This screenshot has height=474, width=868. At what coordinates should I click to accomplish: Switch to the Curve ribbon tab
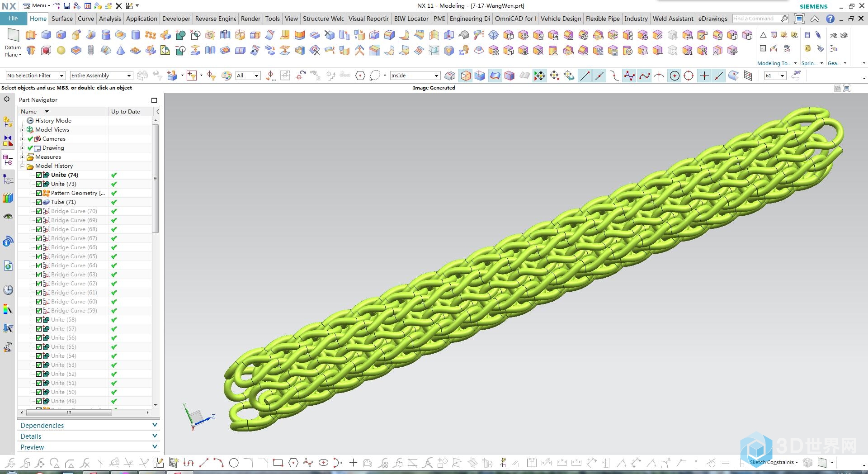pos(86,19)
